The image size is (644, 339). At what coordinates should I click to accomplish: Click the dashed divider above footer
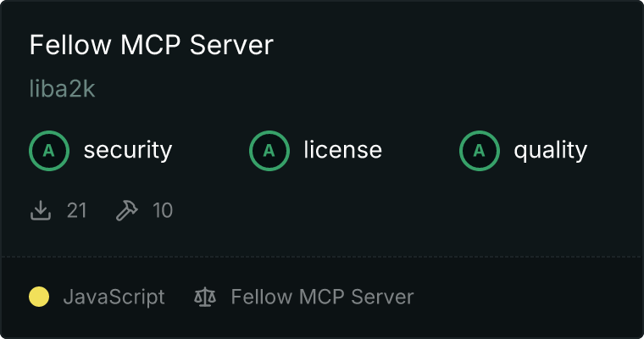click(x=322, y=257)
